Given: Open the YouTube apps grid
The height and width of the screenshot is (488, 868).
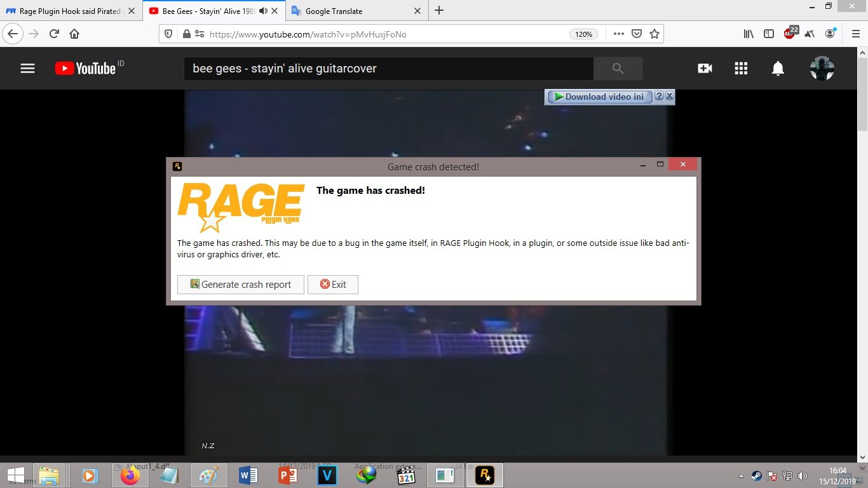Looking at the screenshot, I should (x=741, y=68).
